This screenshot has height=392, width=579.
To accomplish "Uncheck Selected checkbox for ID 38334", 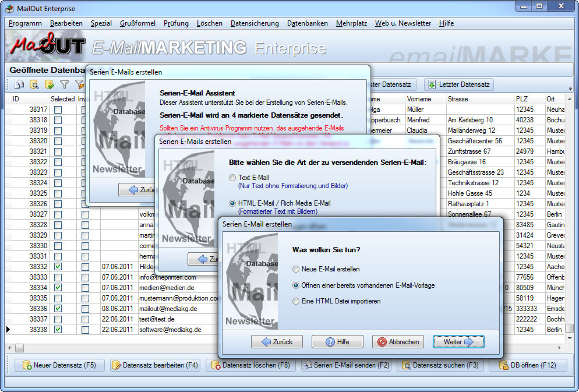I will pyautogui.click(x=58, y=288).
